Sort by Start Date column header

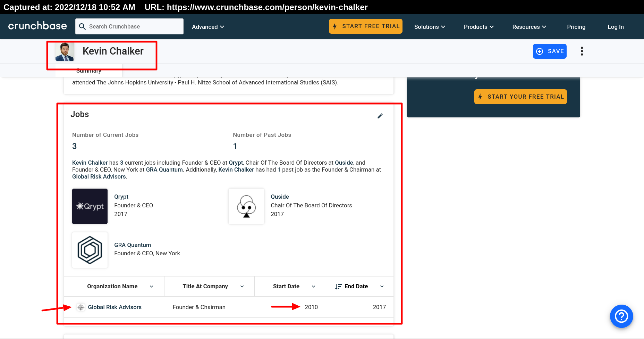click(x=286, y=286)
